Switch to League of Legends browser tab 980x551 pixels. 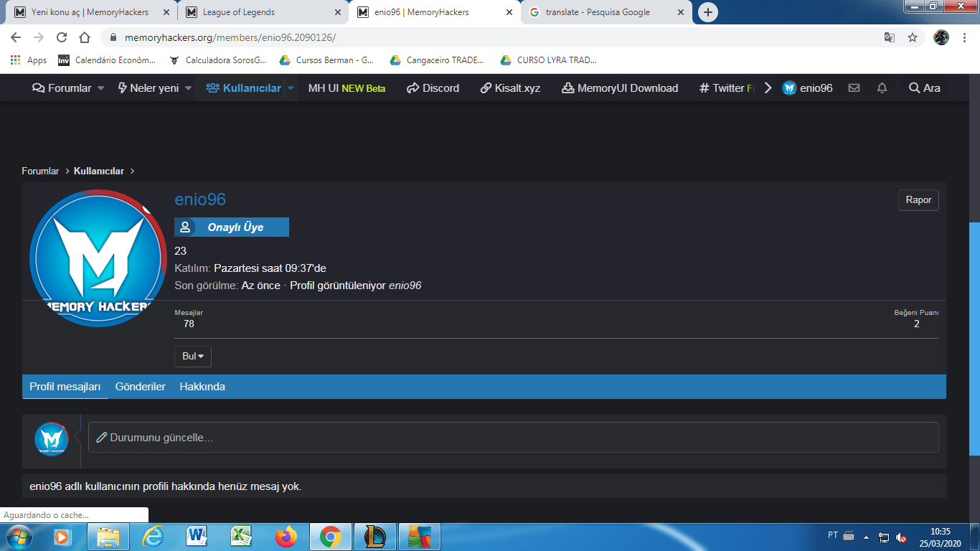[x=263, y=12]
